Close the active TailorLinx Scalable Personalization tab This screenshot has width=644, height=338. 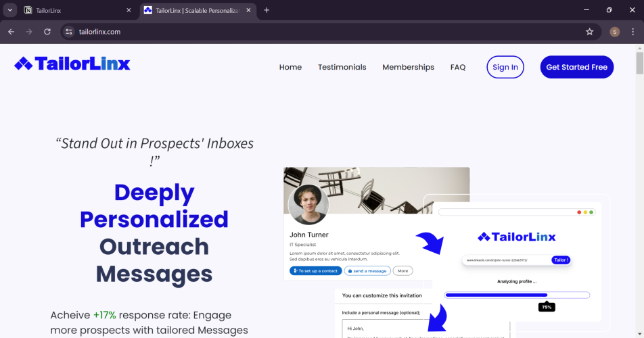pos(248,10)
